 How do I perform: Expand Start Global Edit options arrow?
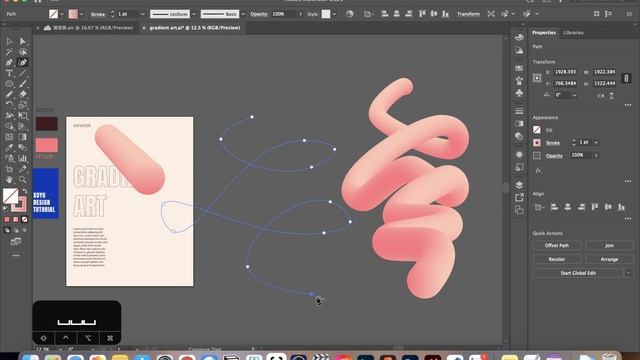(629, 273)
